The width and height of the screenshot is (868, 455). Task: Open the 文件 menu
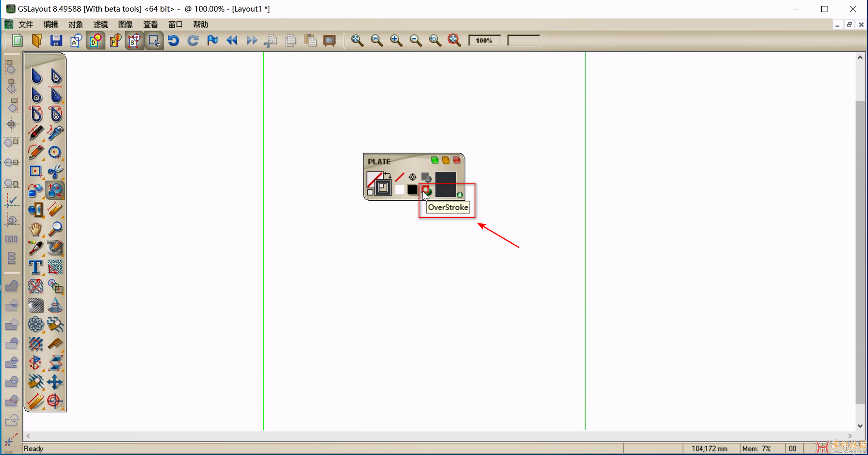point(26,24)
